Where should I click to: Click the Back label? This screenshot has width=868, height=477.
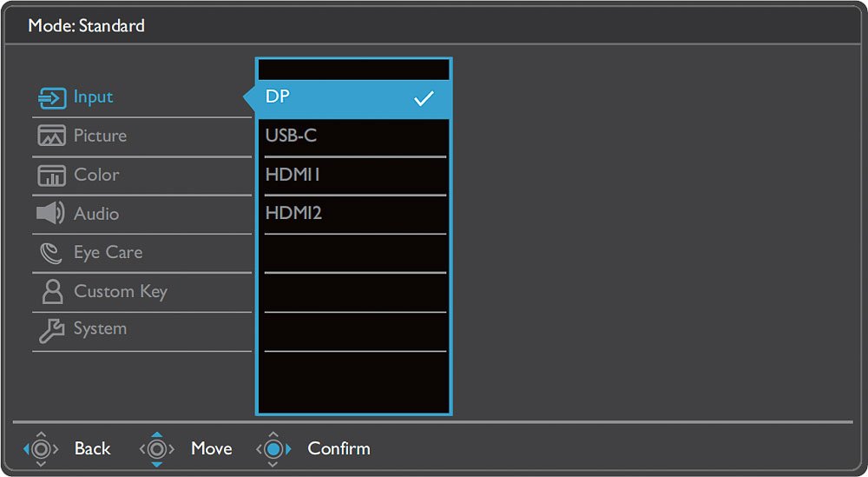(93, 448)
